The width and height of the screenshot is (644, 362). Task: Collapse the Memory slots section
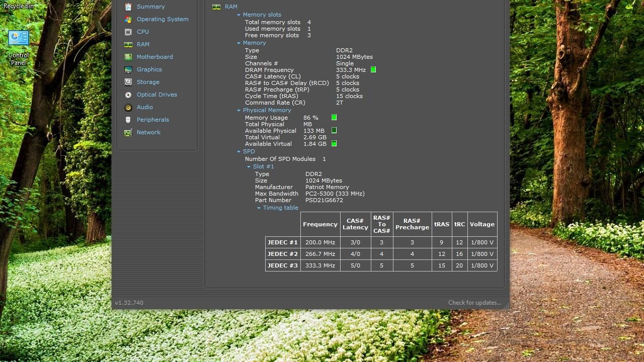(239, 15)
